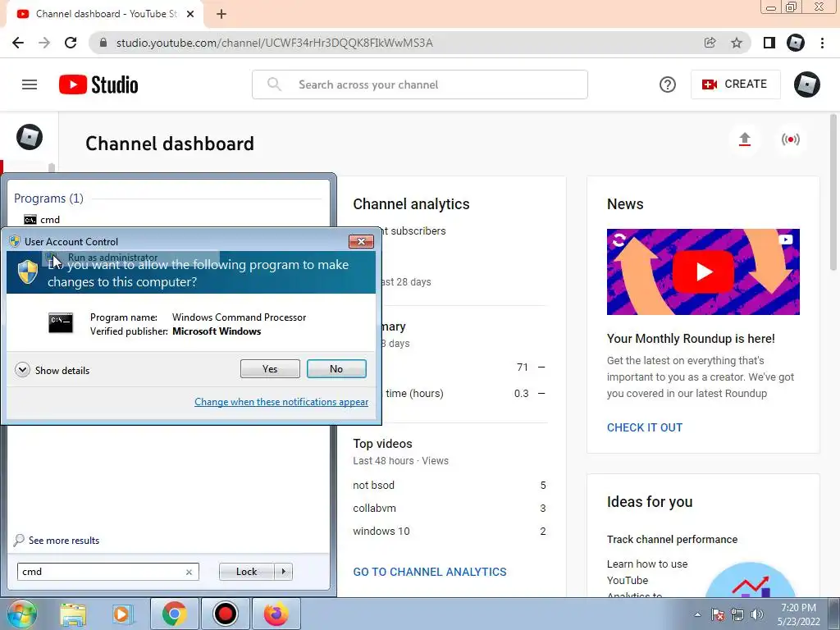840x630 pixels.
Task: Click See more results in Start menu
Action: tap(57, 540)
